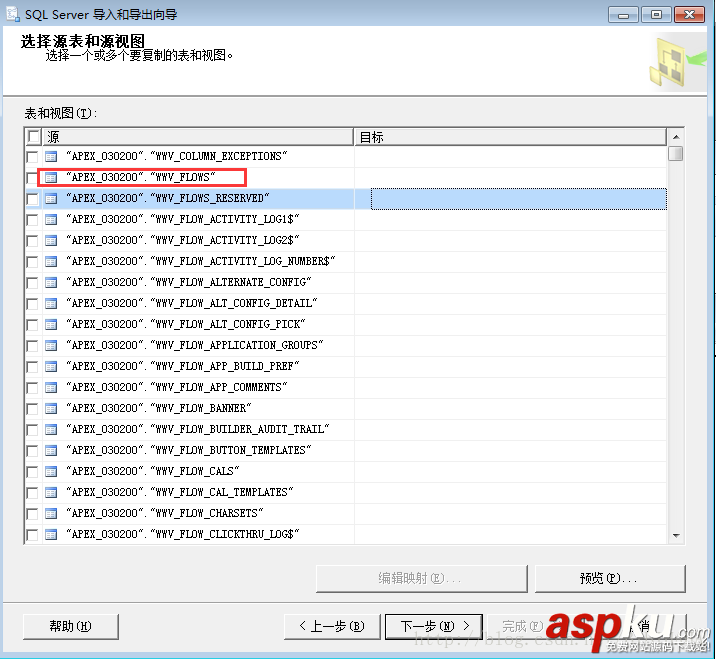This screenshot has width=716, height=659.
Task: Click the 源 column header
Action: [x=198, y=137]
